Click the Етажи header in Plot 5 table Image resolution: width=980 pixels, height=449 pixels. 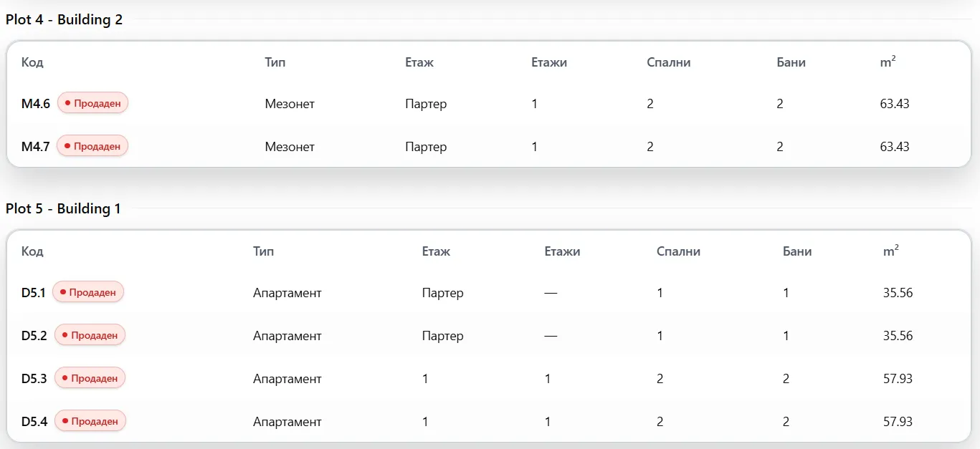click(x=563, y=251)
